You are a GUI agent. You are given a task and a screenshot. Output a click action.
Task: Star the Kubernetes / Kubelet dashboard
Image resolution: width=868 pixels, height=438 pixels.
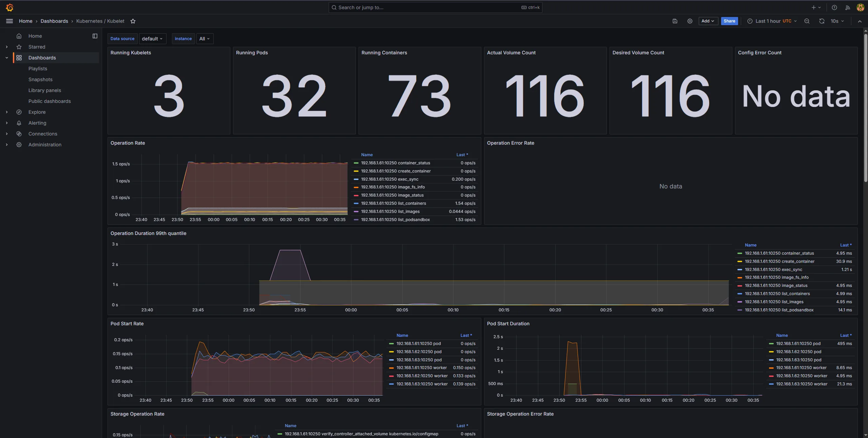(x=133, y=21)
